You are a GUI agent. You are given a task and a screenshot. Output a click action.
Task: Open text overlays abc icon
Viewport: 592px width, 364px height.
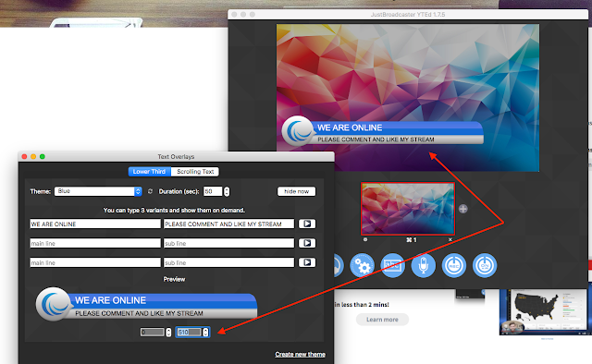[392, 265]
